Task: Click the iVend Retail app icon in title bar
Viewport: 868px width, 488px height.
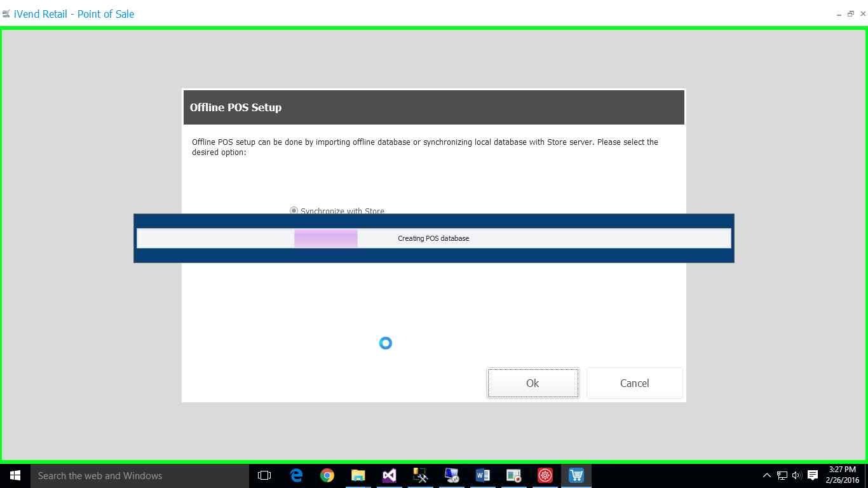Action: pos(6,14)
